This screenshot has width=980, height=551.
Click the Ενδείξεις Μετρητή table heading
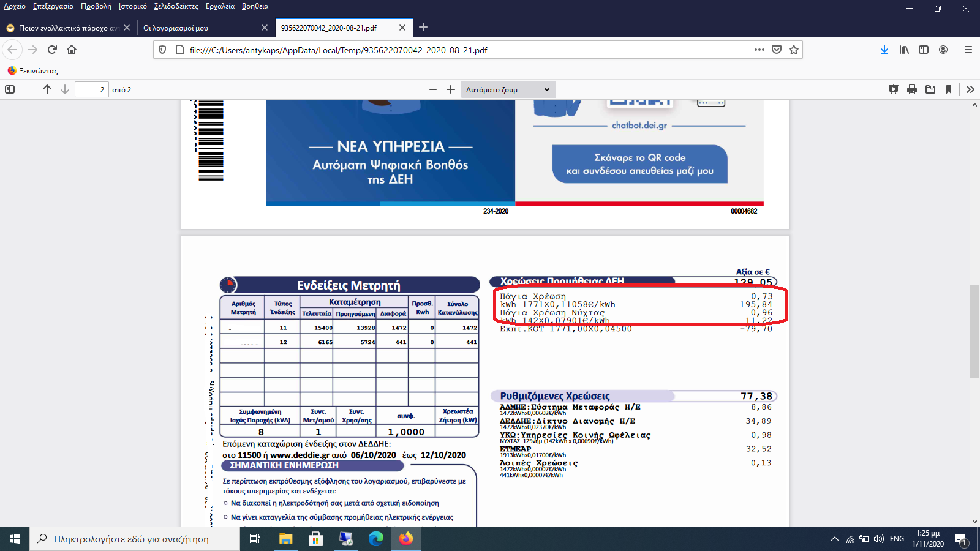tap(349, 285)
